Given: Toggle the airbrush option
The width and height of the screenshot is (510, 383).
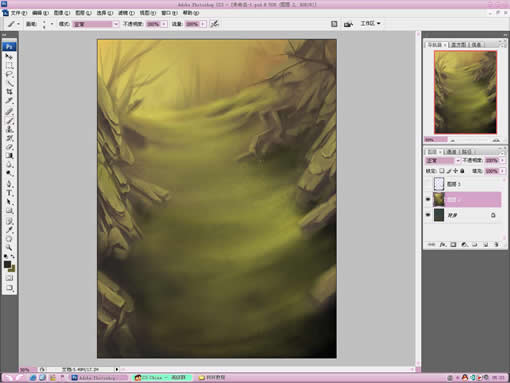Looking at the screenshot, I should [x=214, y=24].
